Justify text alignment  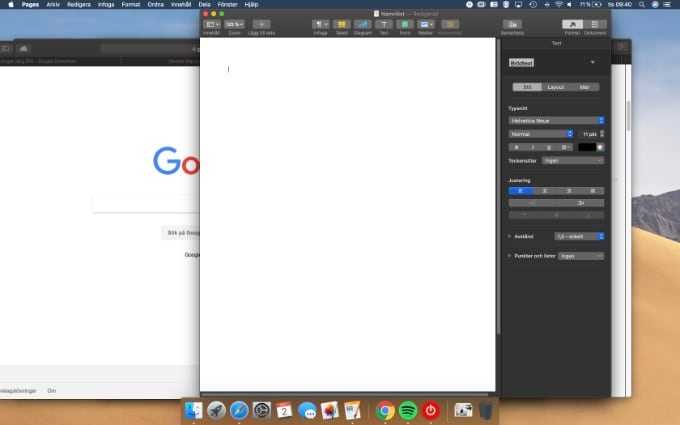pos(592,191)
